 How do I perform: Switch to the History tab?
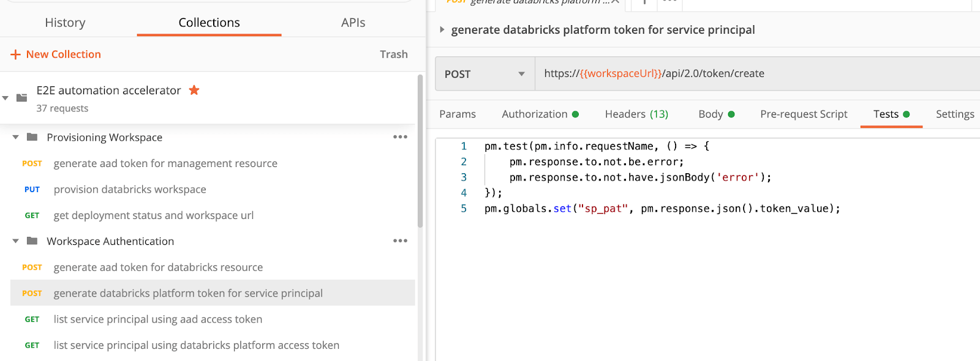click(65, 23)
